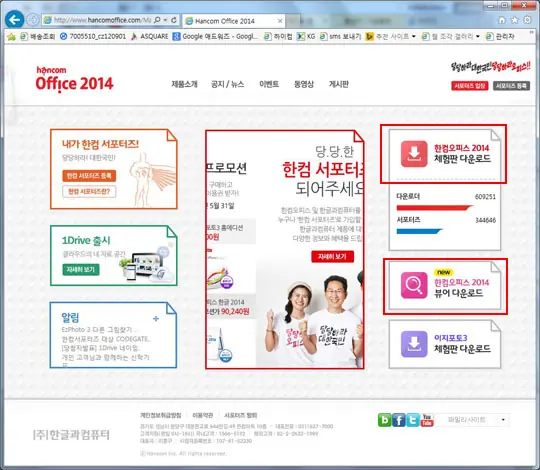Viewport: 540px width, 470px height.
Task: Click the refresh icon in address bar
Action: (x=174, y=20)
